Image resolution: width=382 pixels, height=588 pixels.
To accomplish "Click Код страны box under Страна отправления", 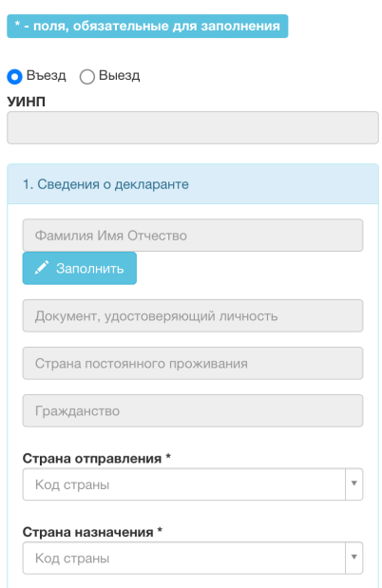I will 183,484.
